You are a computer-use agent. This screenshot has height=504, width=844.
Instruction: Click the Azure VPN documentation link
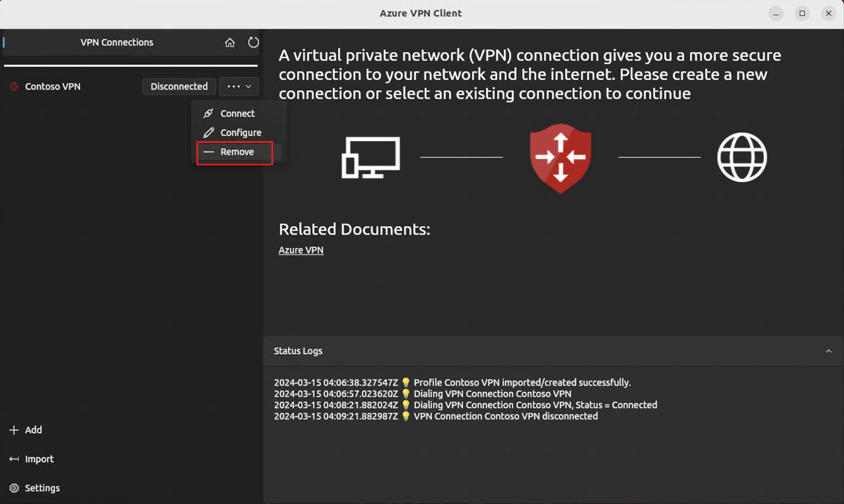pyautogui.click(x=301, y=250)
